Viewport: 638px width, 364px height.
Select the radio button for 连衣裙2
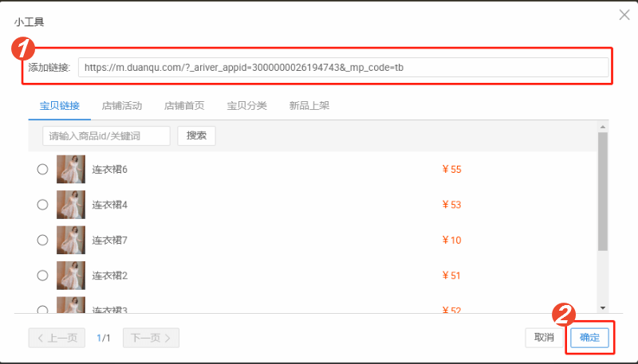point(43,276)
